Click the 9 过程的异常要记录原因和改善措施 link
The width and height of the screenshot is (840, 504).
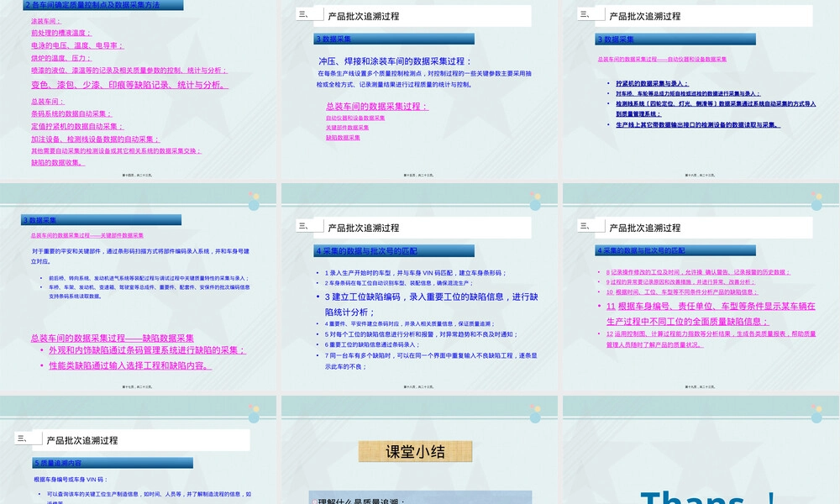point(680,281)
